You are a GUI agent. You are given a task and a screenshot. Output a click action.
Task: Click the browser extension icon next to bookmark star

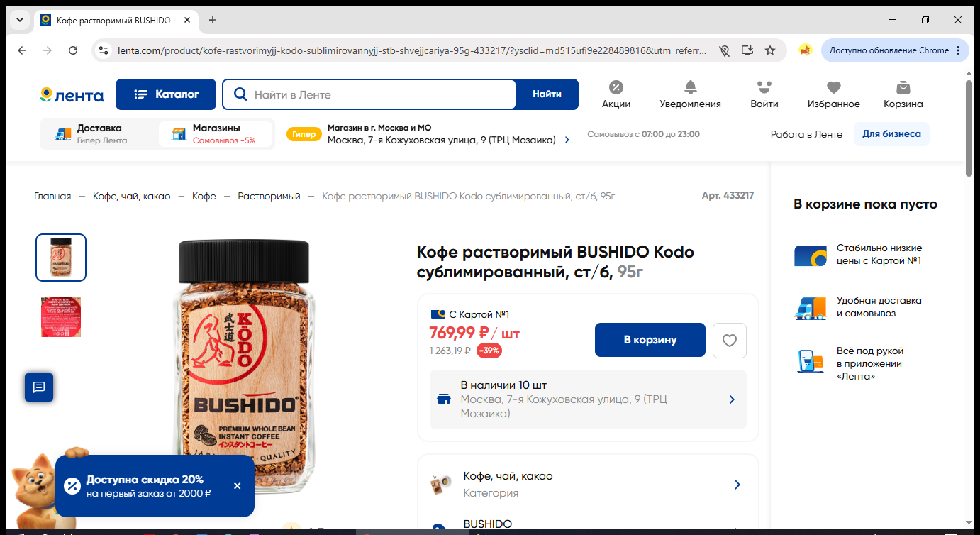coord(805,50)
